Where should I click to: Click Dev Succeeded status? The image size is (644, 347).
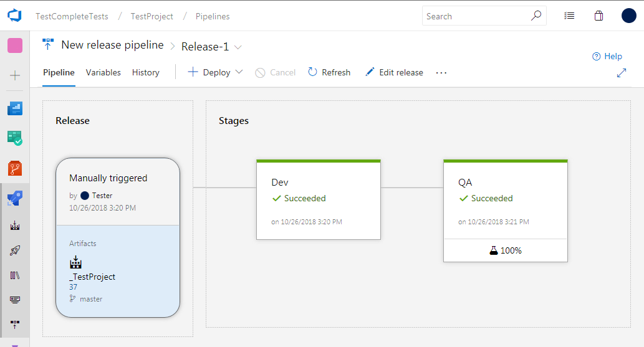tap(299, 198)
